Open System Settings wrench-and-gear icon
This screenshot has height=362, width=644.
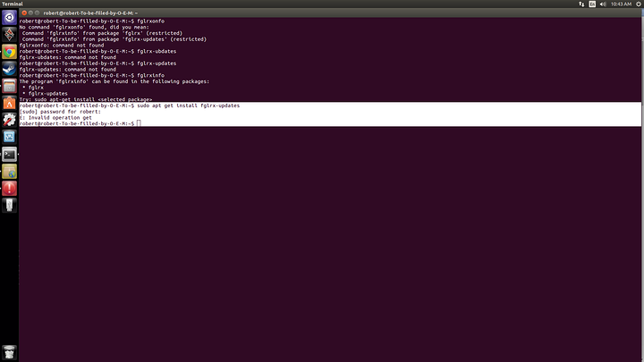[9, 120]
